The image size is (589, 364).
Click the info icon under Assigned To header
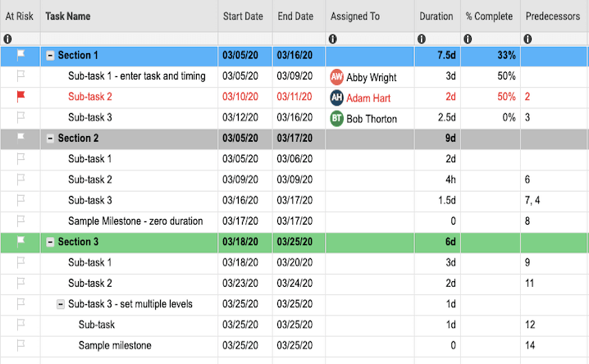[333, 39]
